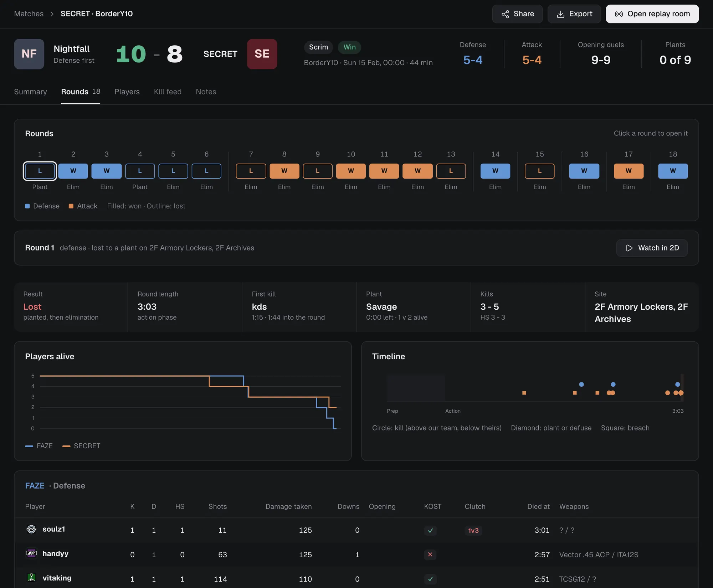The image size is (713, 588).
Task: Open round 6 loss tile
Action: tap(206, 171)
